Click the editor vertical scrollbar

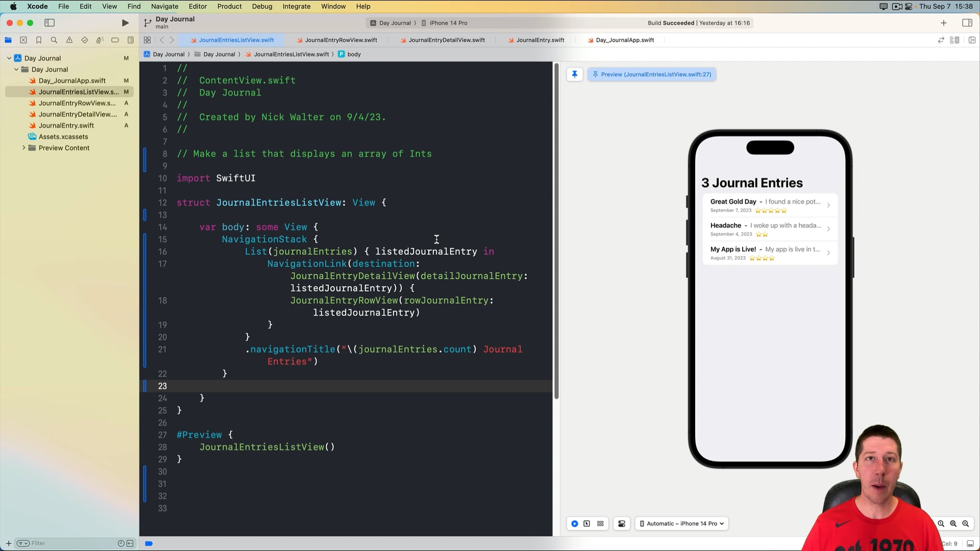[556, 231]
